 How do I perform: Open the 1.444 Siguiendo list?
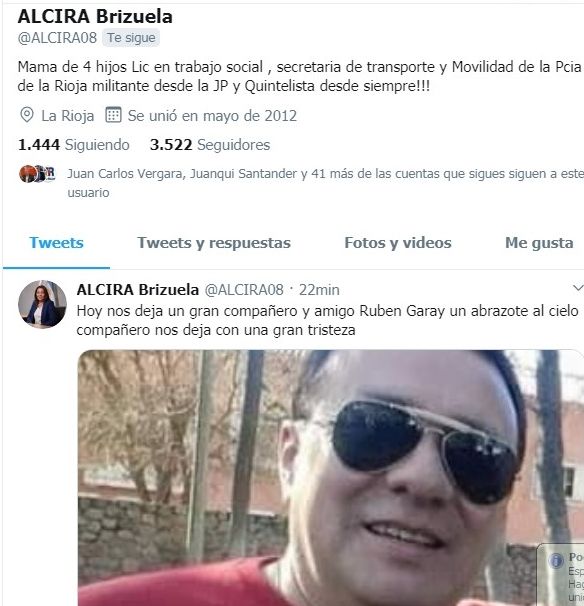[x=73, y=145]
